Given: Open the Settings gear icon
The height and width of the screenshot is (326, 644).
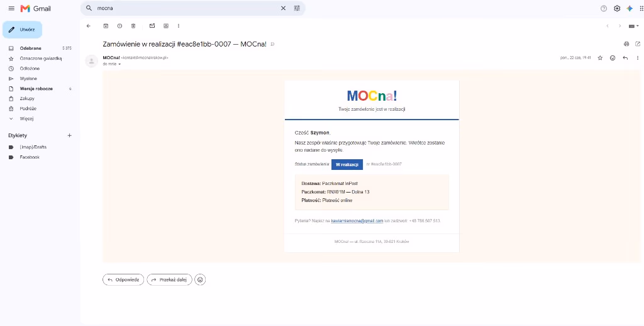Looking at the screenshot, I should pyautogui.click(x=617, y=8).
